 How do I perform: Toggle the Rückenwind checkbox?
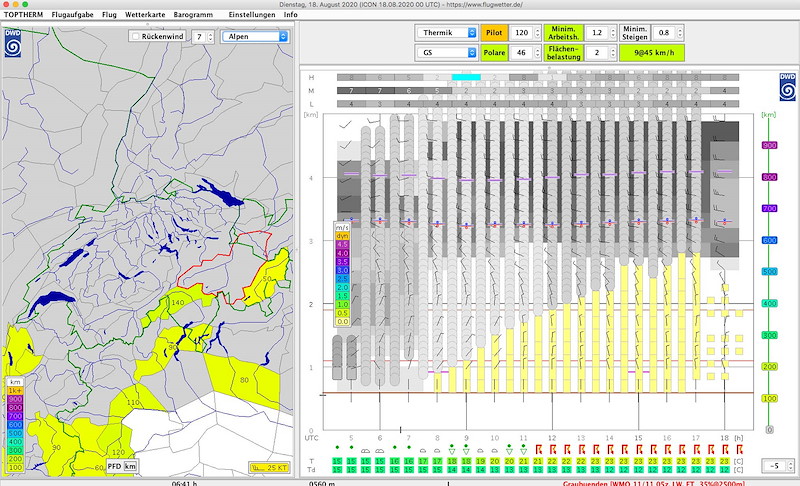tap(135, 36)
